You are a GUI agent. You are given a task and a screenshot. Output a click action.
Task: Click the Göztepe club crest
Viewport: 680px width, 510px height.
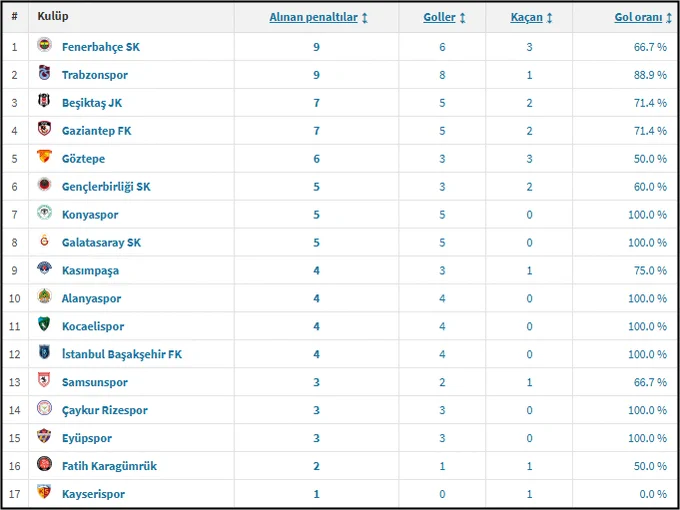[x=44, y=157]
